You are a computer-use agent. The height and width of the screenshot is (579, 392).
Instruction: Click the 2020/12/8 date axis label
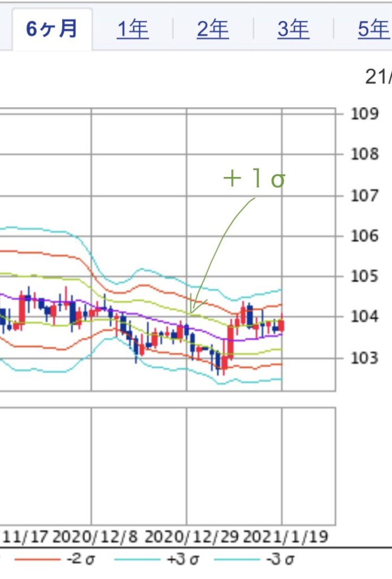coord(95,537)
